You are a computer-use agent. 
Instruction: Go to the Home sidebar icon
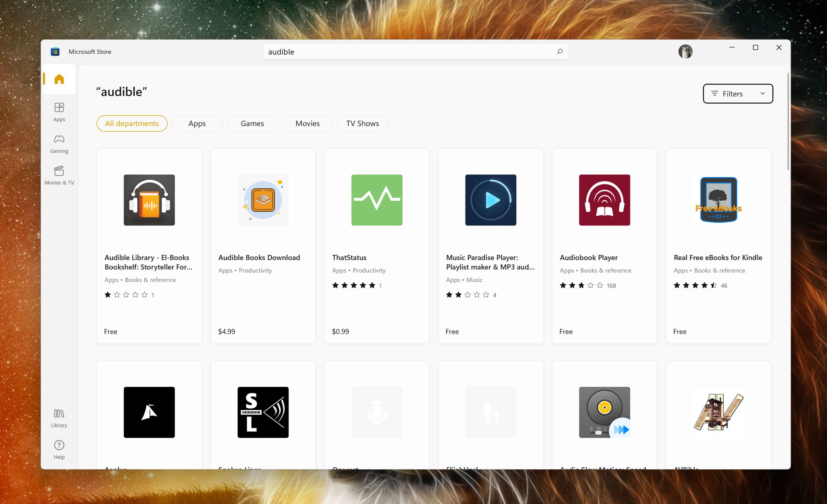(x=59, y=79)
